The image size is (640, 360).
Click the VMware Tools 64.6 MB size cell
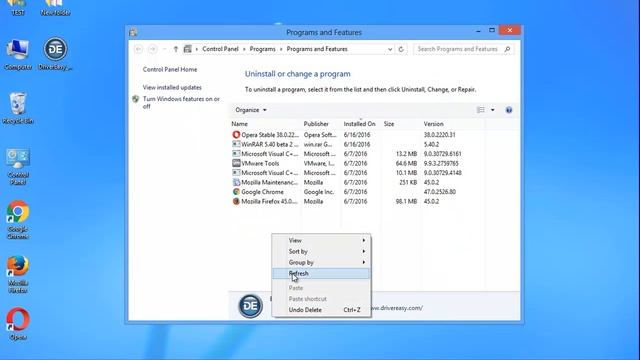click(x=407, y=163)
